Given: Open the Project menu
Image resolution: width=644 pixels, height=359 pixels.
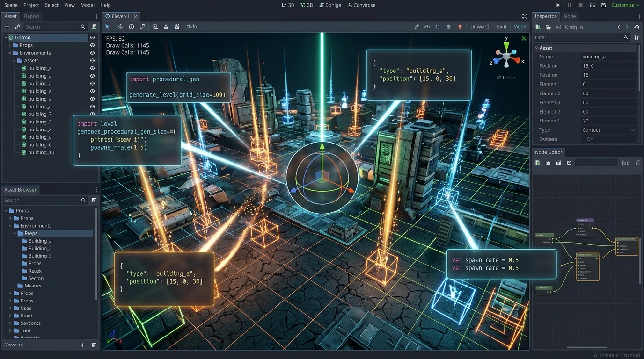Looking at the screenshot, I should [31, 5].
